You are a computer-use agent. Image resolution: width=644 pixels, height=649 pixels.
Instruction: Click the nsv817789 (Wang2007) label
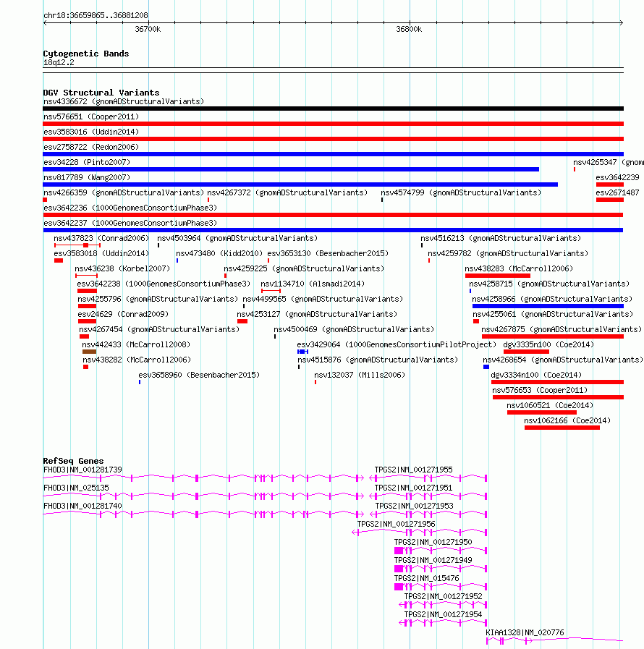coord(87,177)
